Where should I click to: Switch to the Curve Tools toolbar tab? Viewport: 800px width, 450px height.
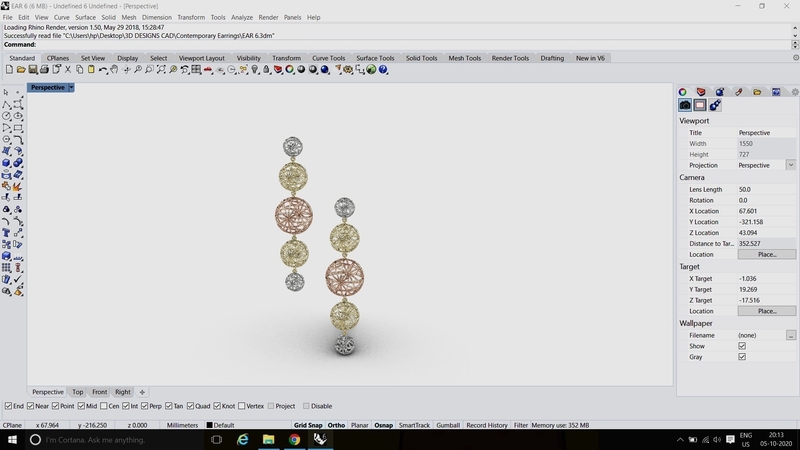pyautogui.click(x=329, y=58)
